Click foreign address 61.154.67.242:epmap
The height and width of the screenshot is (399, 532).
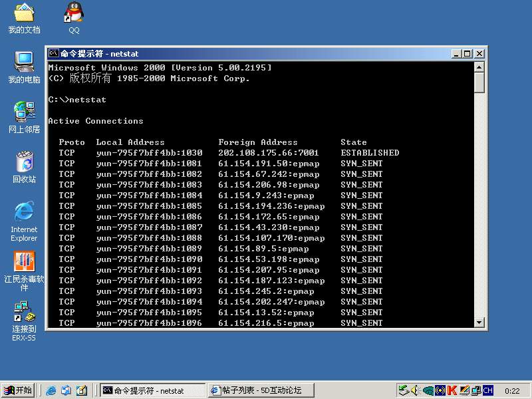tap(269, 174)
